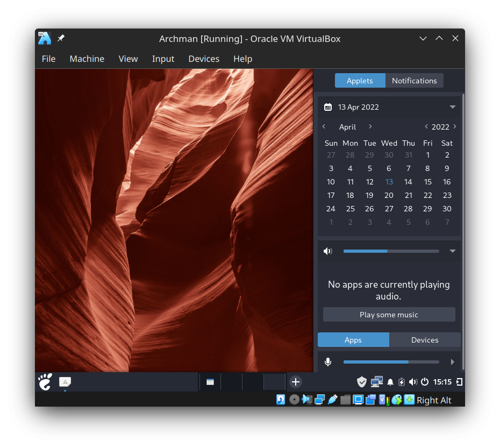Open the GNOME foot applications menu
Screen dimensions: 500x448
tap(45, 382)
